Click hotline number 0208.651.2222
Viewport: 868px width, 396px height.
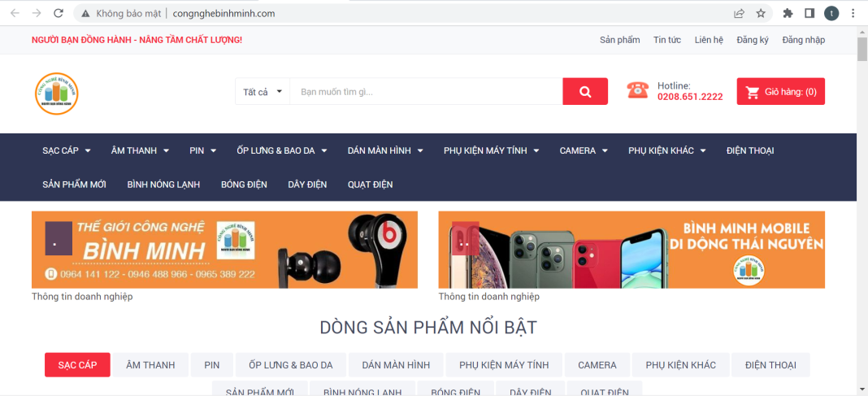click(x=690, y=97)
